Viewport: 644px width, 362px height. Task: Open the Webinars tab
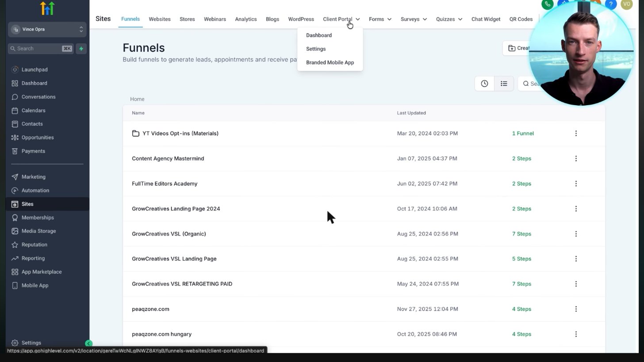tap(215, 19)
